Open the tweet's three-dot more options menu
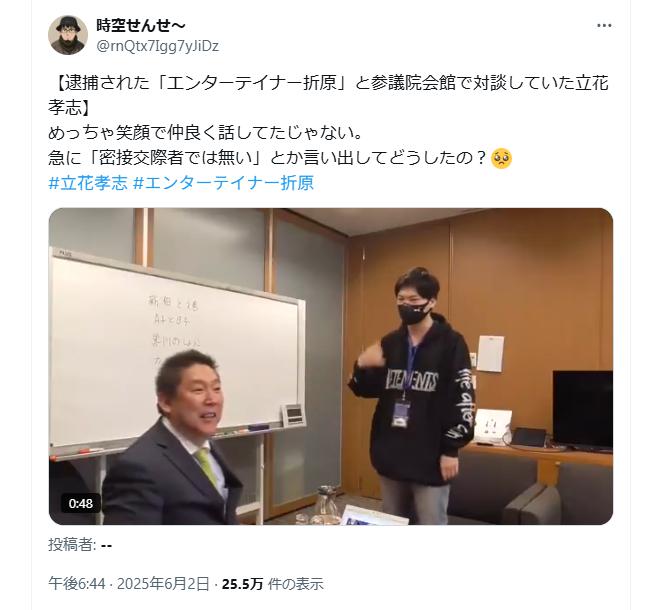 click(604, 26)
